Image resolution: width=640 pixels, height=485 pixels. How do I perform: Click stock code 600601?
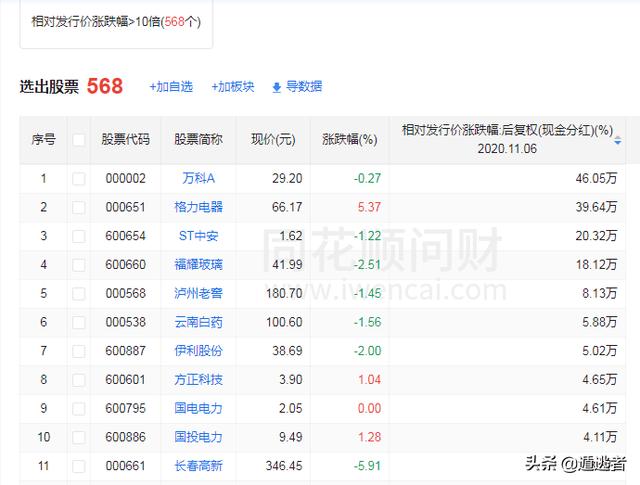coord(125,380)
